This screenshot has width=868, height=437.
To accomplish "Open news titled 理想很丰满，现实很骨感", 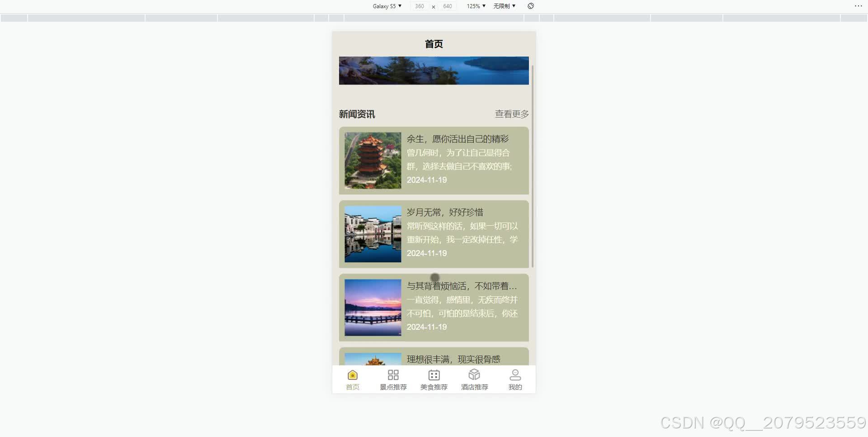I will coord(453,359).
